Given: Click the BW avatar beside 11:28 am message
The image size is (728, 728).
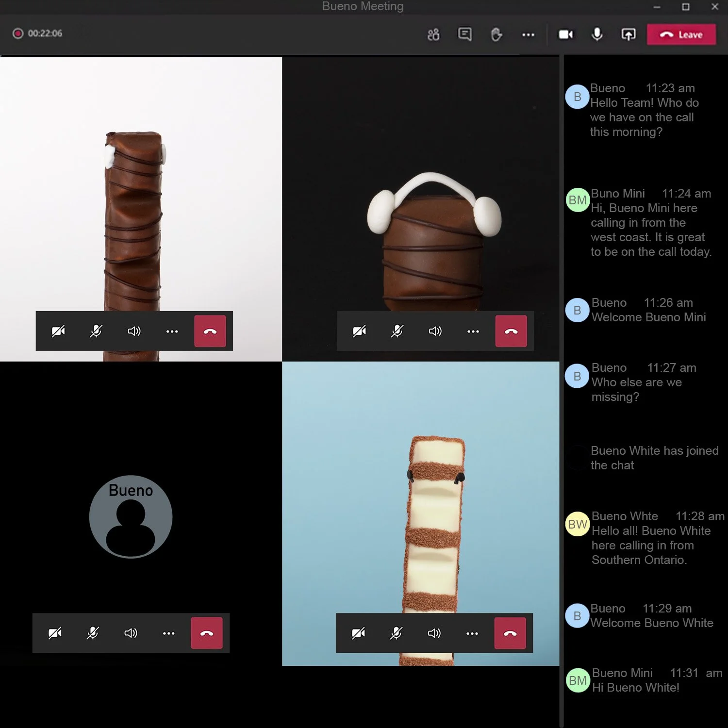Looking at the screenshot, I should click(x=578, y=524).
